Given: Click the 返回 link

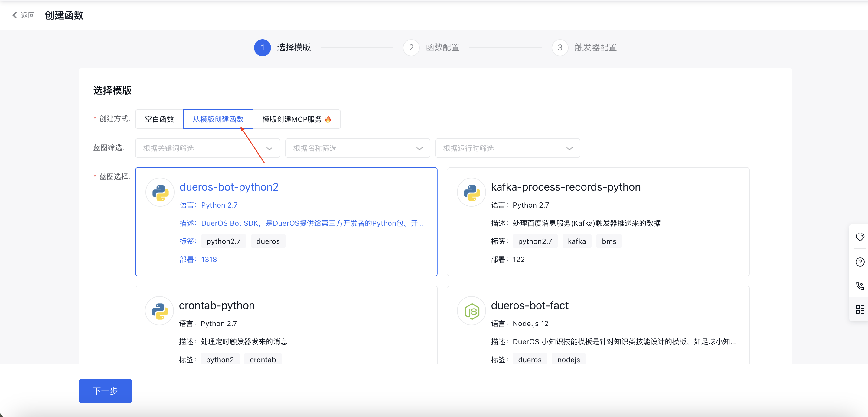Looking at the screenshot, I should tap(28, 15).
